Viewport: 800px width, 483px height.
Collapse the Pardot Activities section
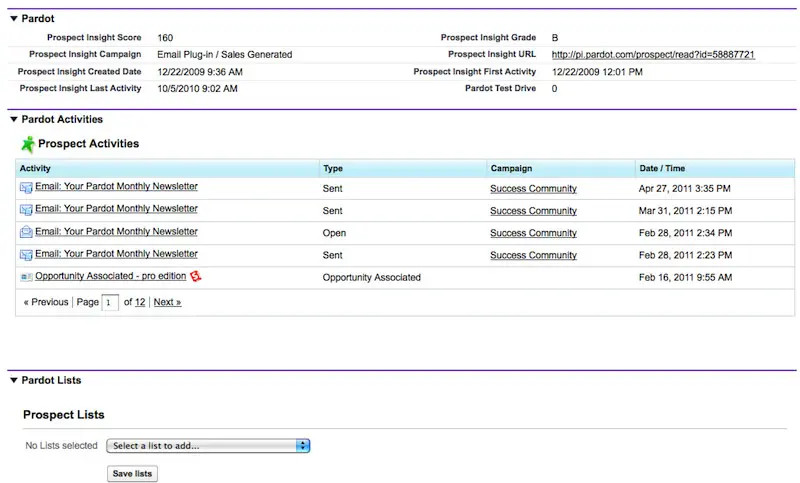pyautogui.click(x=13, y=120)
